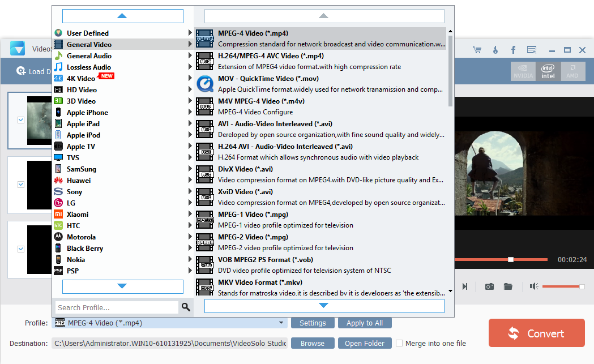Click Load Disc button

pos(33,71)
